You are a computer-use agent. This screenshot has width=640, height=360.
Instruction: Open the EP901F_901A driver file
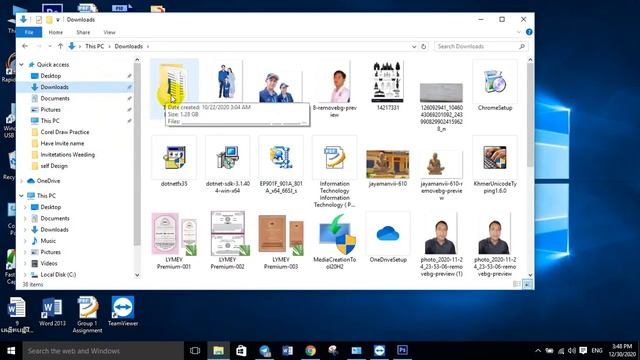point(281,165)
